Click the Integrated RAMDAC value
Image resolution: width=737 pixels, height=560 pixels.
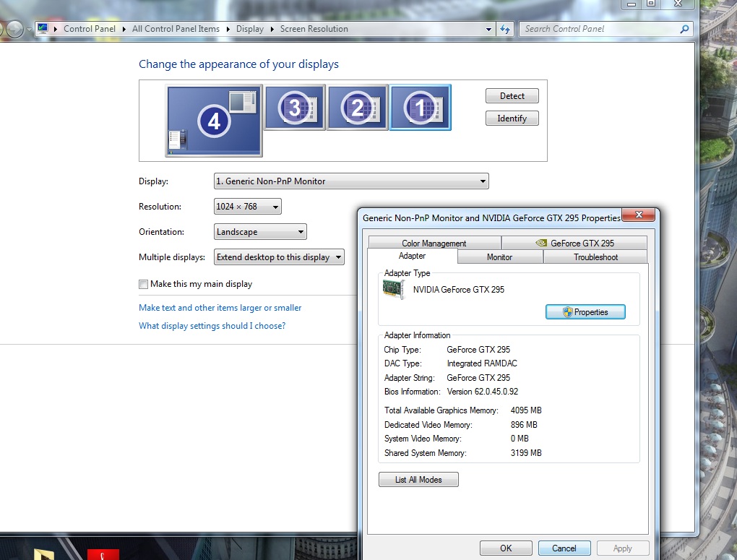[x=482, y=363]
